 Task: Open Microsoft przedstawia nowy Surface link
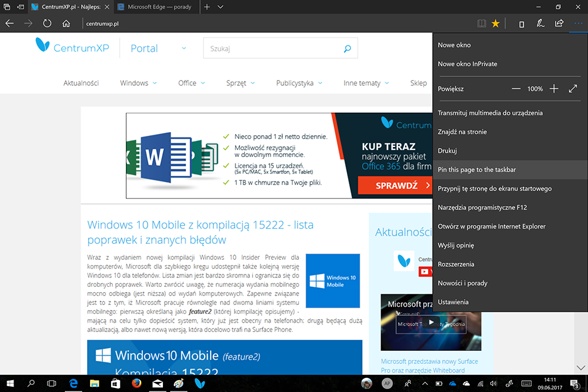coord(429,366)
